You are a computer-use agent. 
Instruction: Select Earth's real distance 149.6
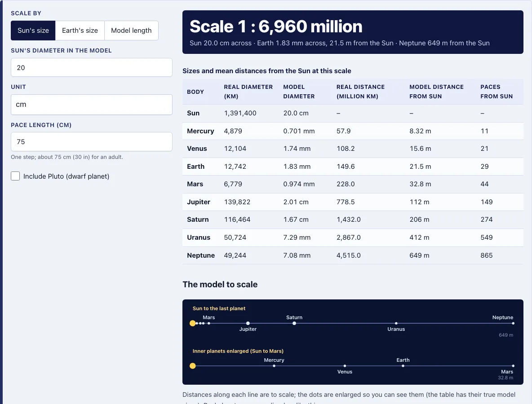coord(346,167)
